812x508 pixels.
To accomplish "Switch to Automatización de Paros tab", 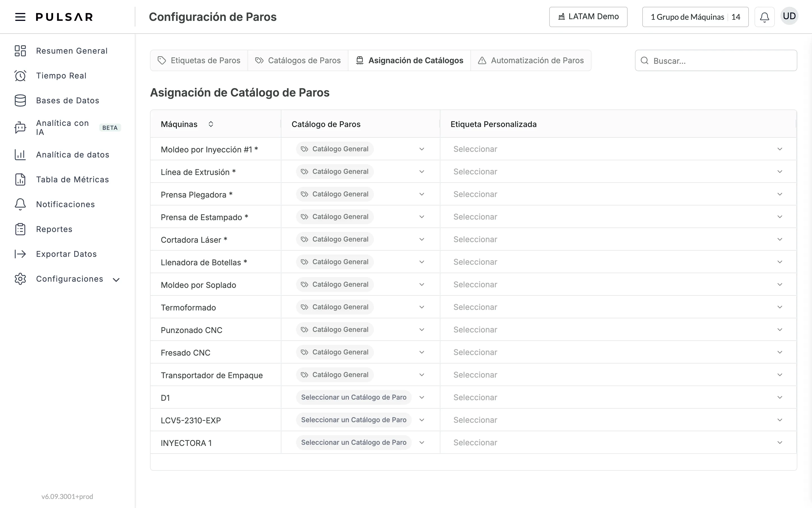I will tap(531, 60).
